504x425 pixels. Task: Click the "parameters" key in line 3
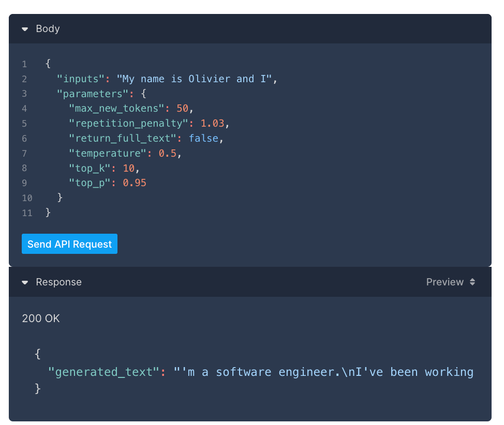coord(92,94)
